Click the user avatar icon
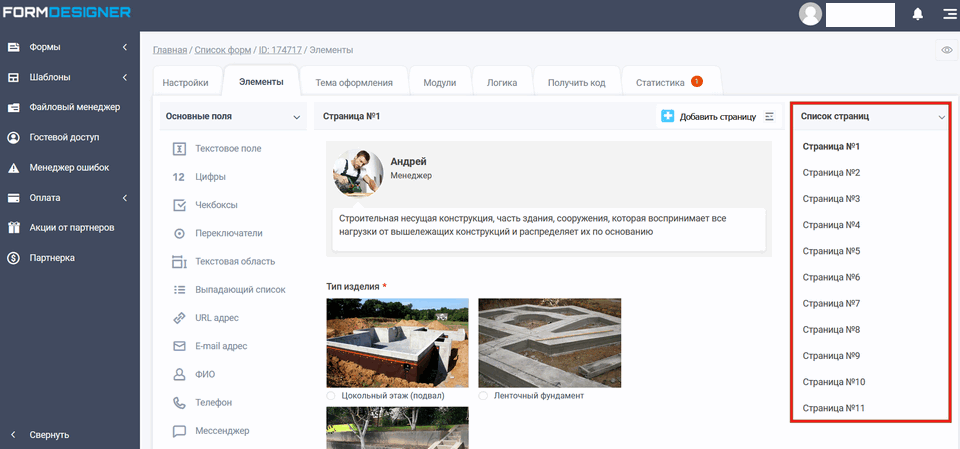 pyautogui.click(x=810, y=14)
